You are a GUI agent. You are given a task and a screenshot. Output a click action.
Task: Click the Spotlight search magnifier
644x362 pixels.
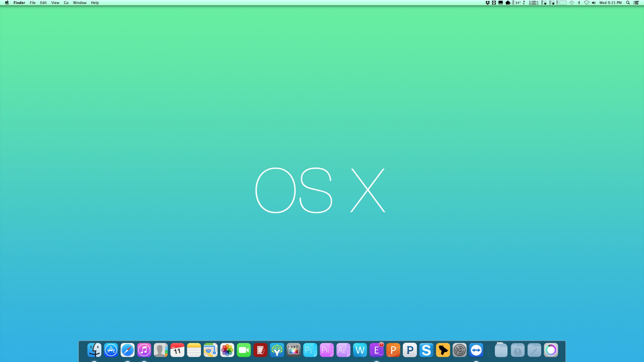click(x=628, y=3)
